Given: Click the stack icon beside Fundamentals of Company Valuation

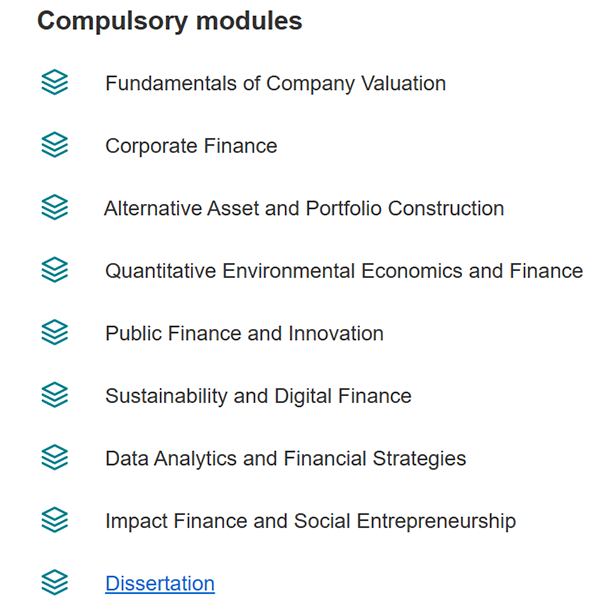Looking at the screenshot, I should pos(55,82).
